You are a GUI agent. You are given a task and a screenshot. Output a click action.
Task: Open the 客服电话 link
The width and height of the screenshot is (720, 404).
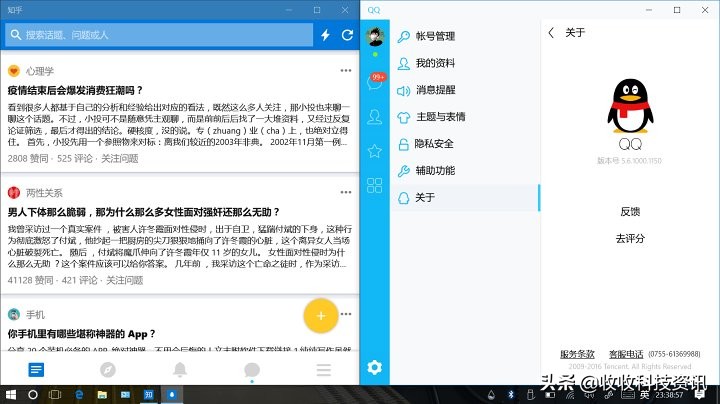[626, 354]
